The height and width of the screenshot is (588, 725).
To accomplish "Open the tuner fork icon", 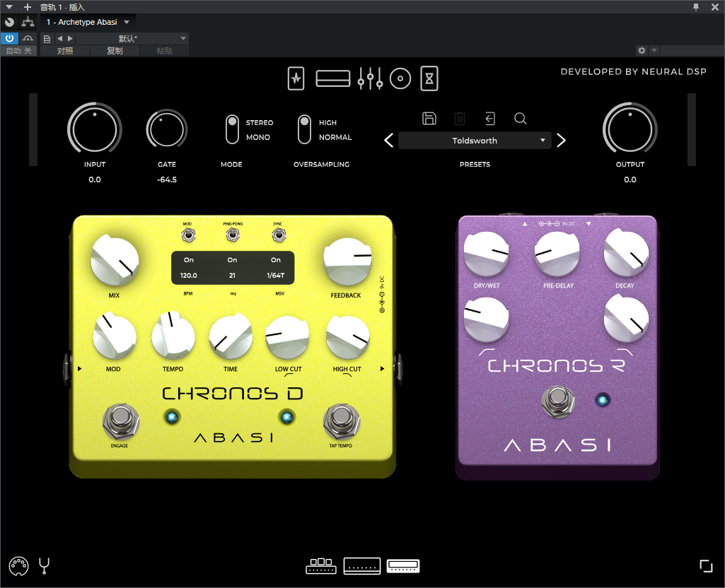I will pyautogui.click(x=45, y=566).
